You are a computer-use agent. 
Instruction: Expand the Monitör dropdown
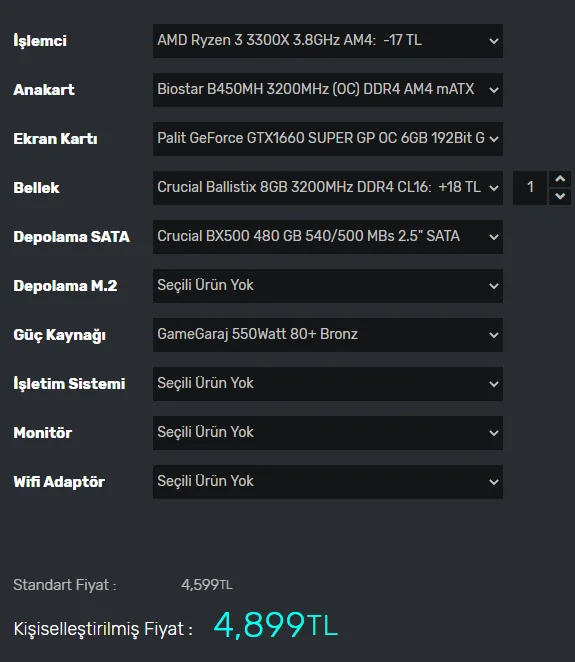click(328, 433)
